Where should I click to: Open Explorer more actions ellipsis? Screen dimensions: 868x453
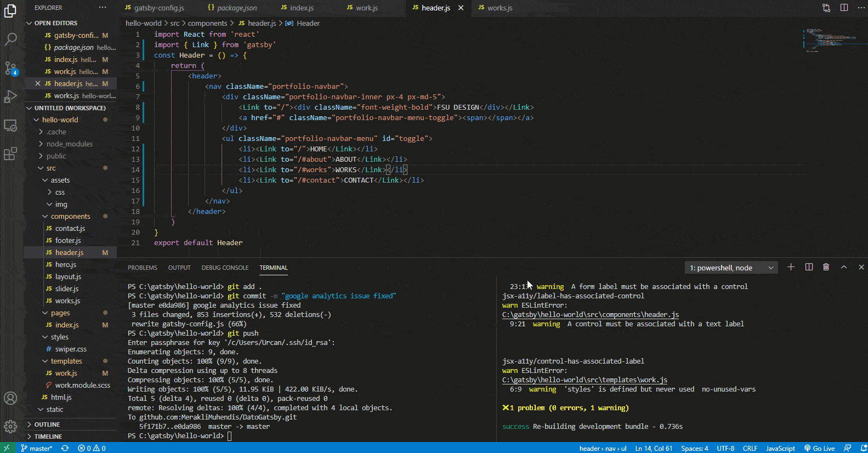(103, 8)
